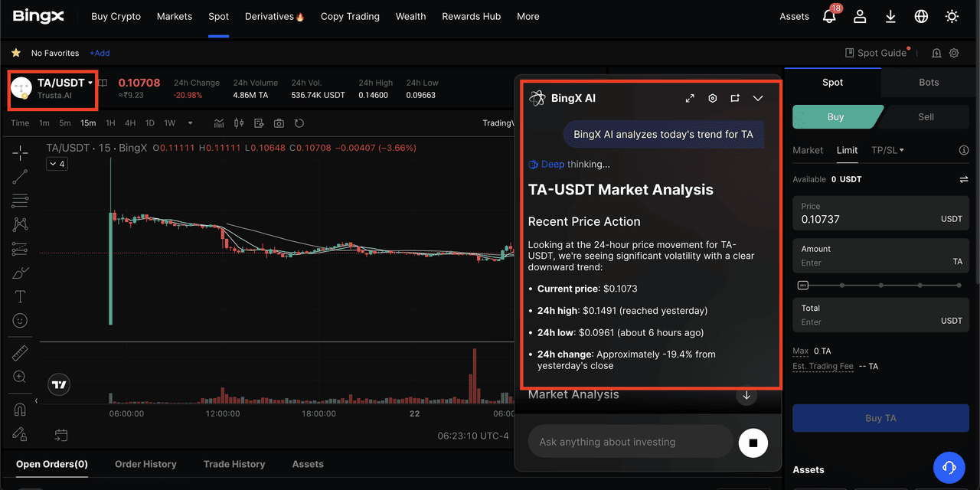Select the patterns drawing tool
980x490 pixels.
point(20,224)
